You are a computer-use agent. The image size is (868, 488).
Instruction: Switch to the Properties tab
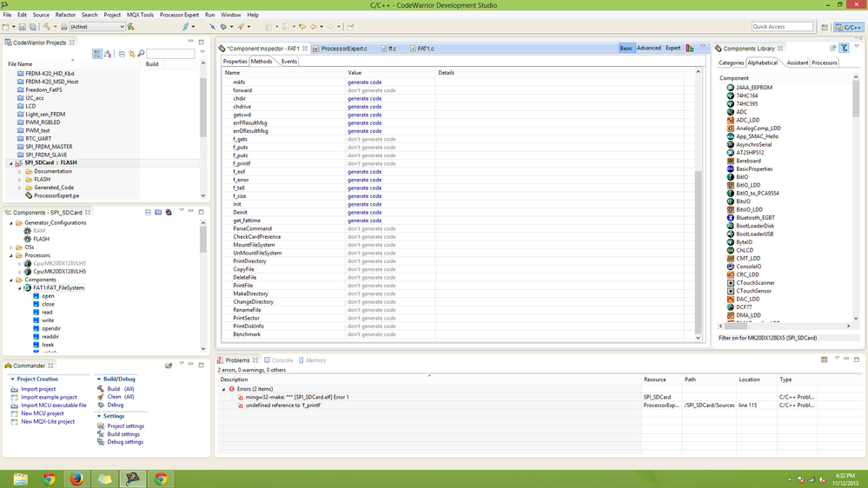(235, 62)
